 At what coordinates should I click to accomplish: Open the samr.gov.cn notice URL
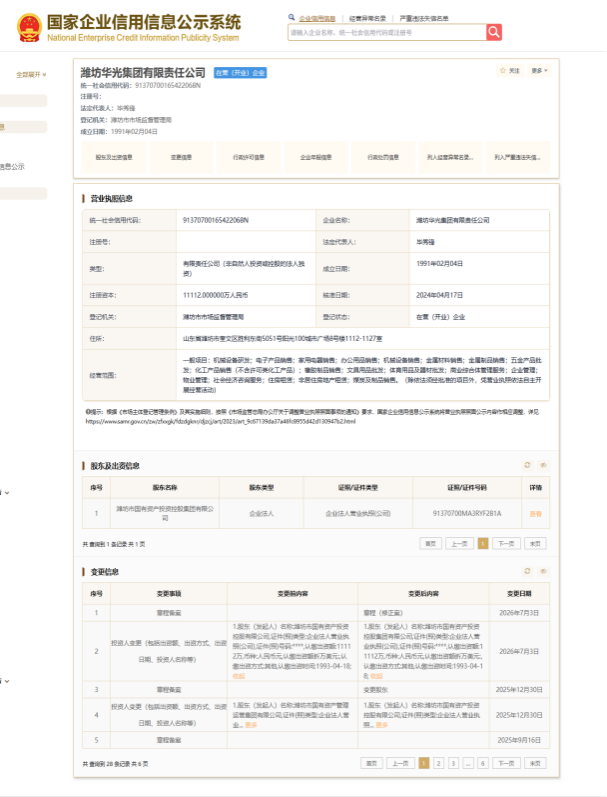(x=221, y=421)
